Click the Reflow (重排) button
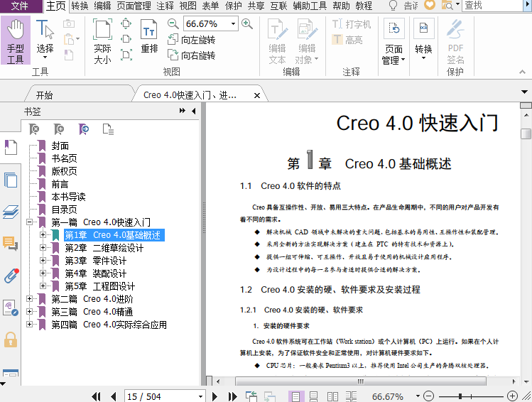This screenshot has width=532, height=402. click(149, 37)
